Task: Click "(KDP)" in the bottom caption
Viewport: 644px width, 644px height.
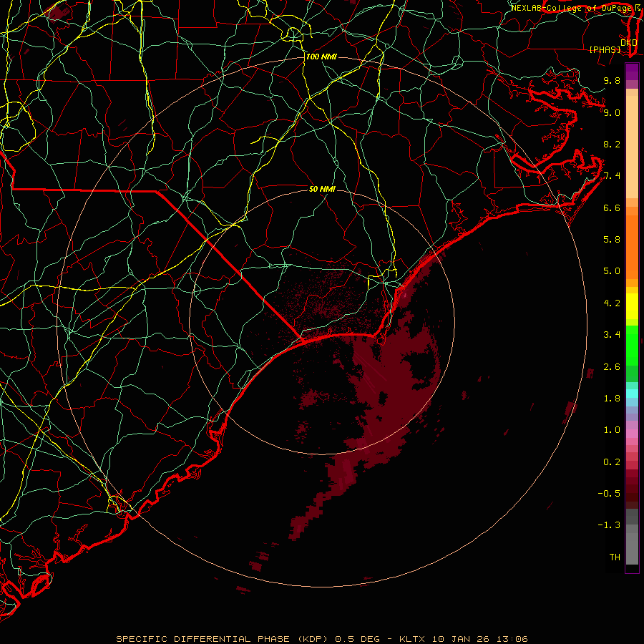Action: 313,639
